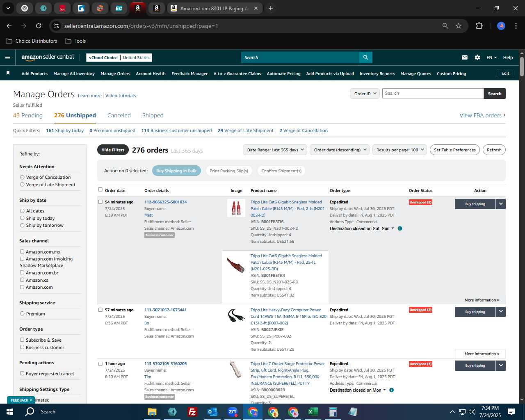Open browser extensions puzzle icon
The height and width of the screenshot is (420, 525).
point(479,26)
